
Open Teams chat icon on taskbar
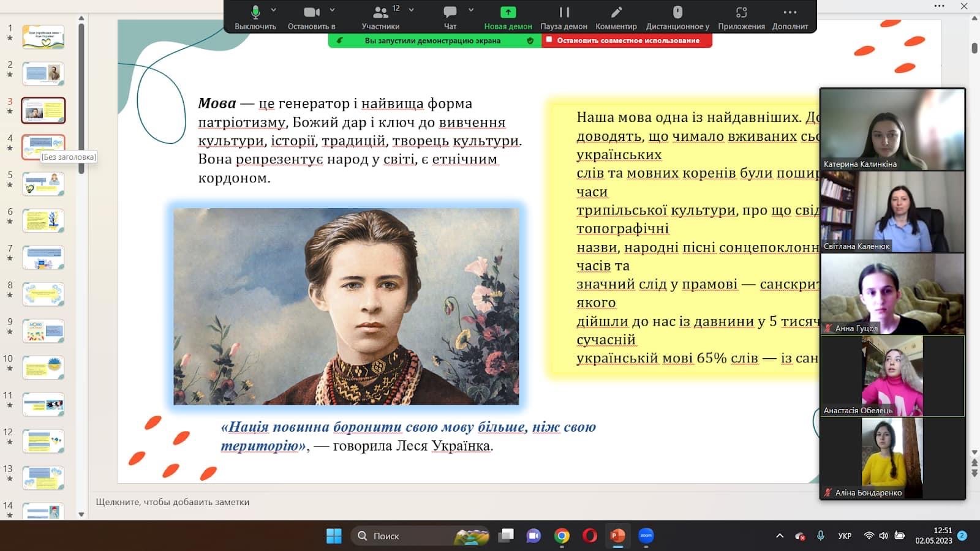click(533, 536)
